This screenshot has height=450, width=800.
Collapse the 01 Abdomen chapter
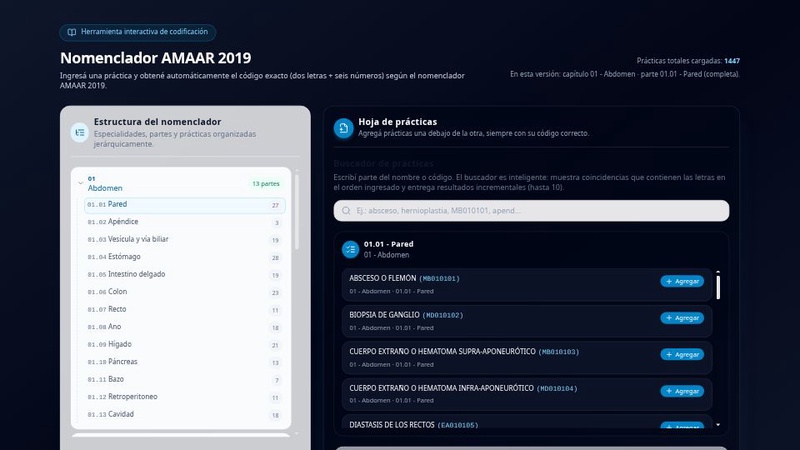click(x=80, y=183)
